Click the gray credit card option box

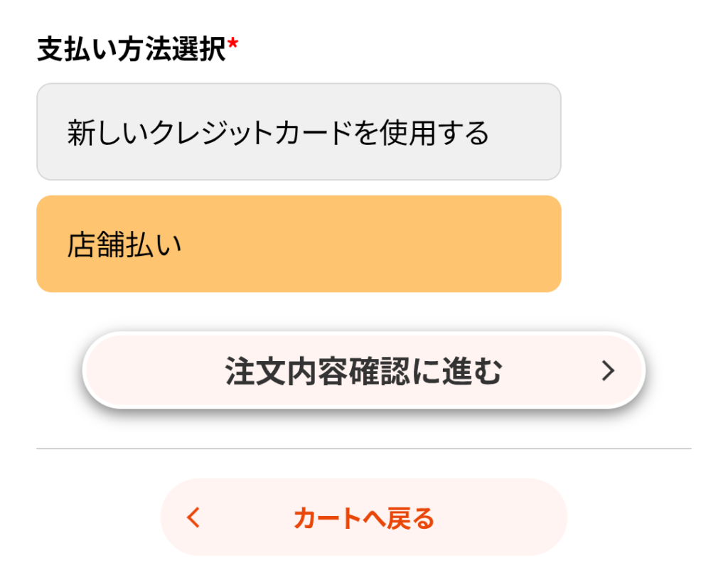[299, 132]
